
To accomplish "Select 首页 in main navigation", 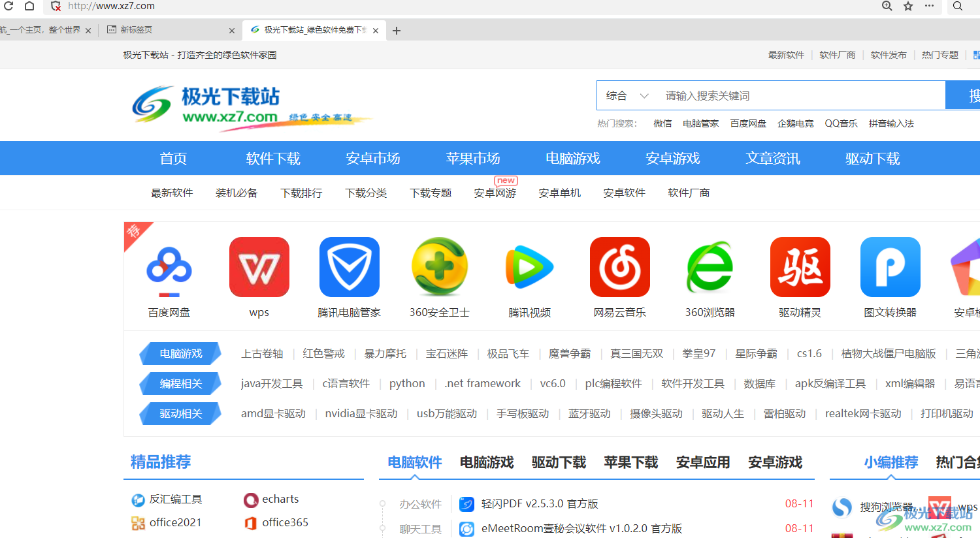I will pos(173,159).
